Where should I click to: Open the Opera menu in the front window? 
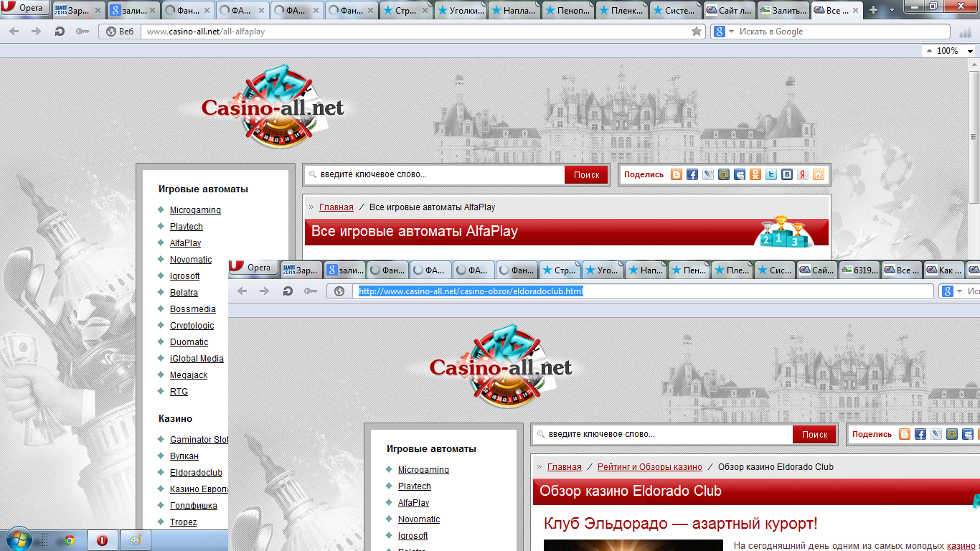coord(253,268)
